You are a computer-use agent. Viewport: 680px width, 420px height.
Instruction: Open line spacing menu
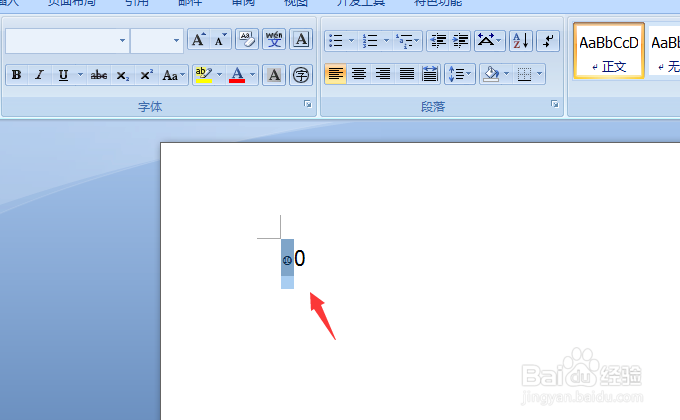pyautogui.click(x=460, y=74)
